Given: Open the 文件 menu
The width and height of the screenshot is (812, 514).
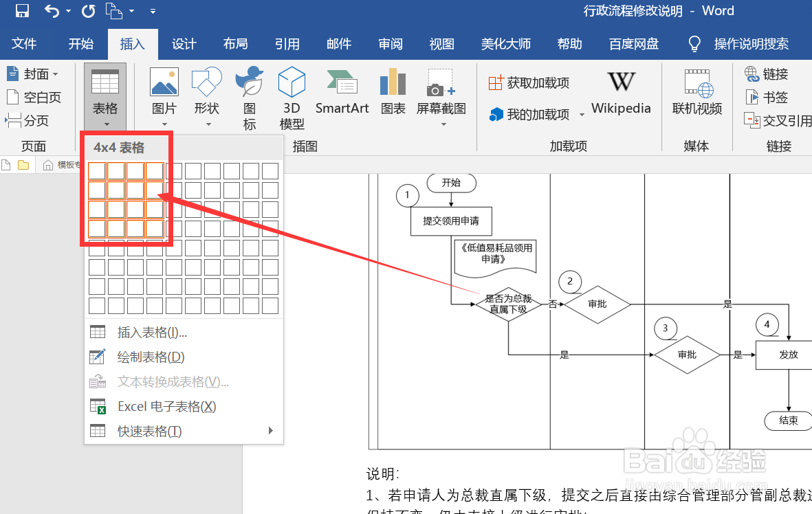Looking at the screenshot, I should click(x=25, y=43).
